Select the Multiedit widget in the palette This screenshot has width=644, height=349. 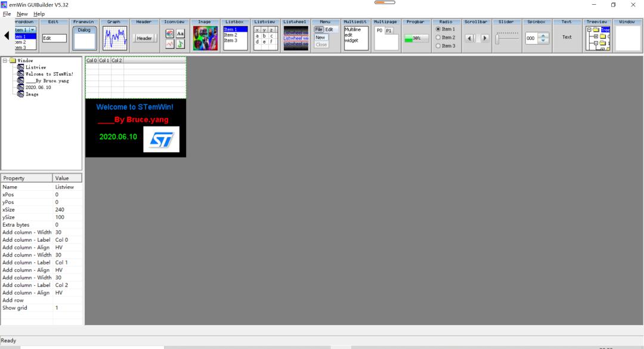[356, 36]
